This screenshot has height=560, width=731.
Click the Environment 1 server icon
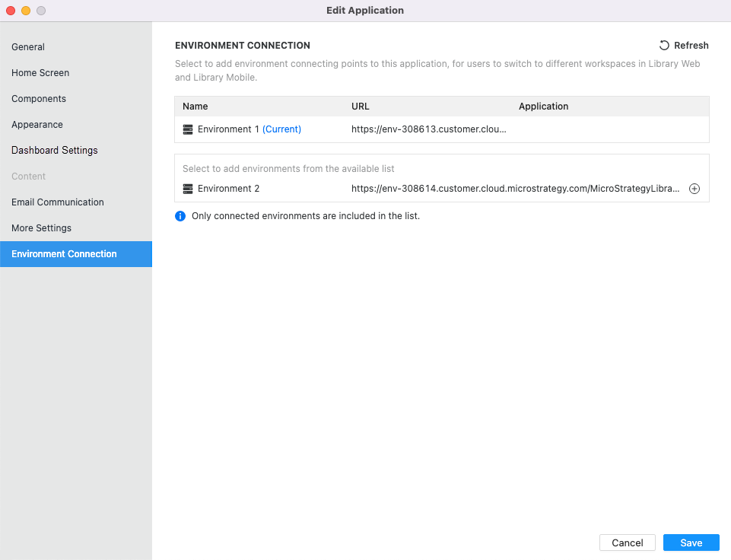pos(188,129)
